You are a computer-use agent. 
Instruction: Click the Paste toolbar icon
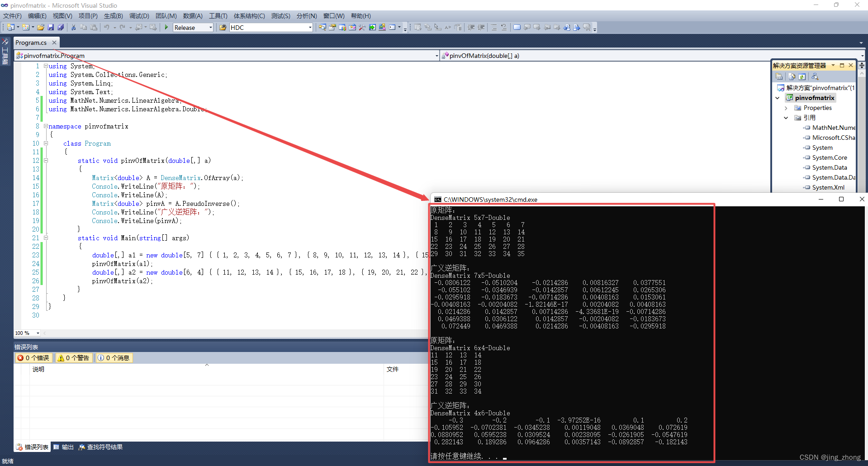point(94,28)
